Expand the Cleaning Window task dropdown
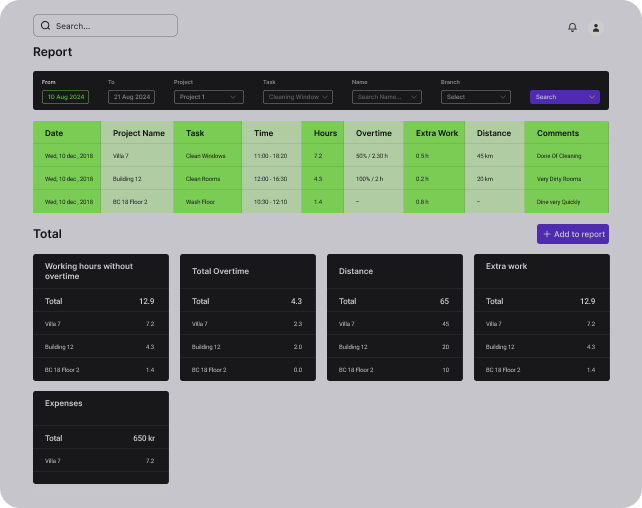642x508 pixels. click(x=297, y=97)
